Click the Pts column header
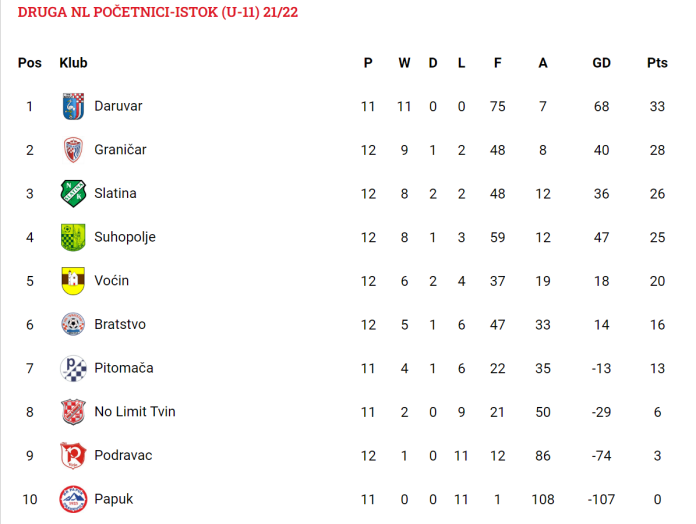The image size is (696, 524). [x=657, y=63]
